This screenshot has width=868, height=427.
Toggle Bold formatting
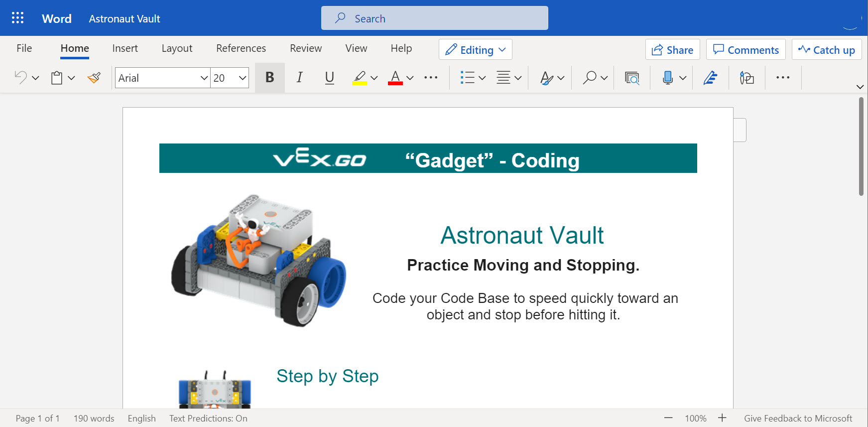point(270,78)
